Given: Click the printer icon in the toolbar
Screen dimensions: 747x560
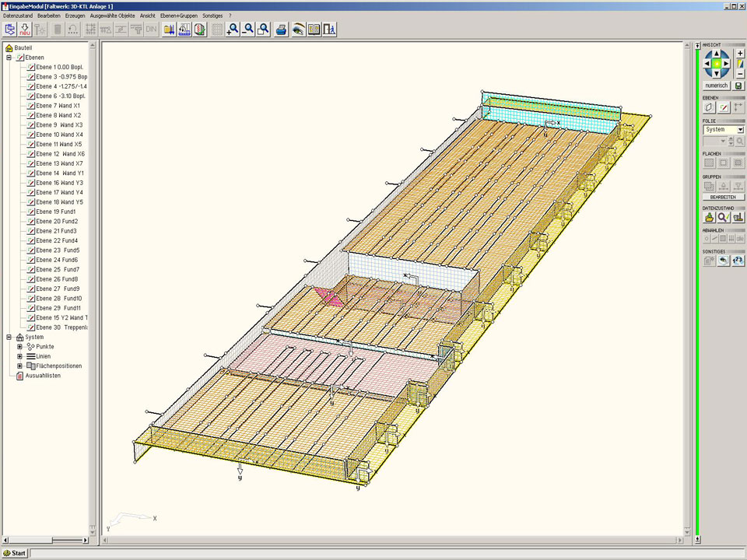Looking at the screenshot, I should point(282,30).
